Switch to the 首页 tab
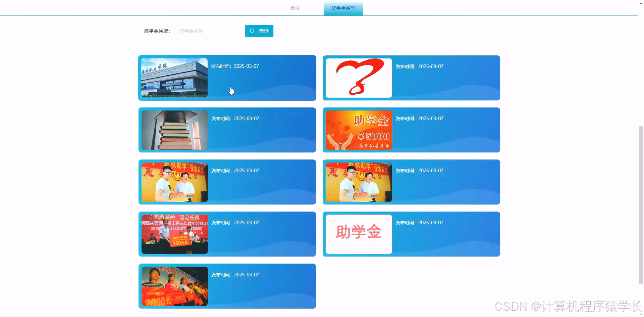 point(295,8)
